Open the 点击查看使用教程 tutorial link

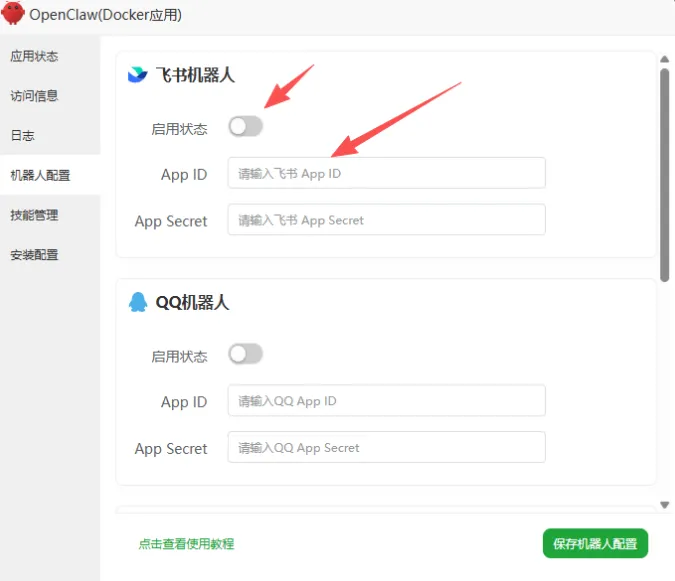(x=186, y=544)
